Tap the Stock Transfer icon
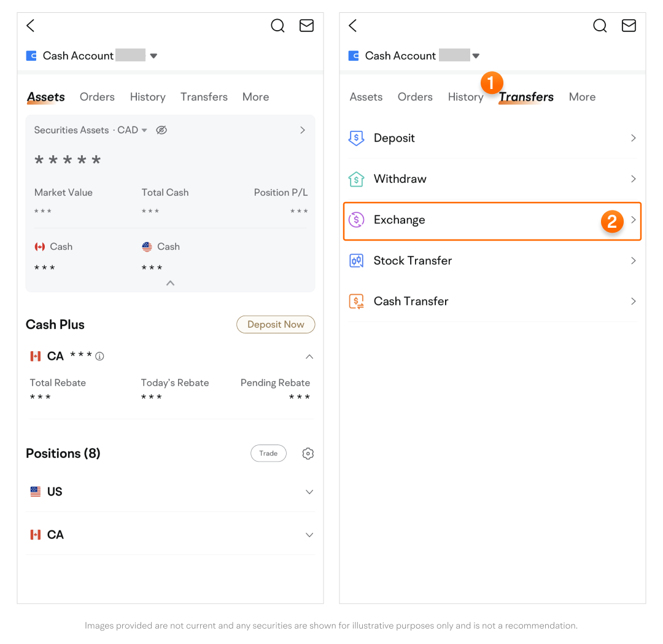Viewport: 663px width, 644px height. coord(356,261)
